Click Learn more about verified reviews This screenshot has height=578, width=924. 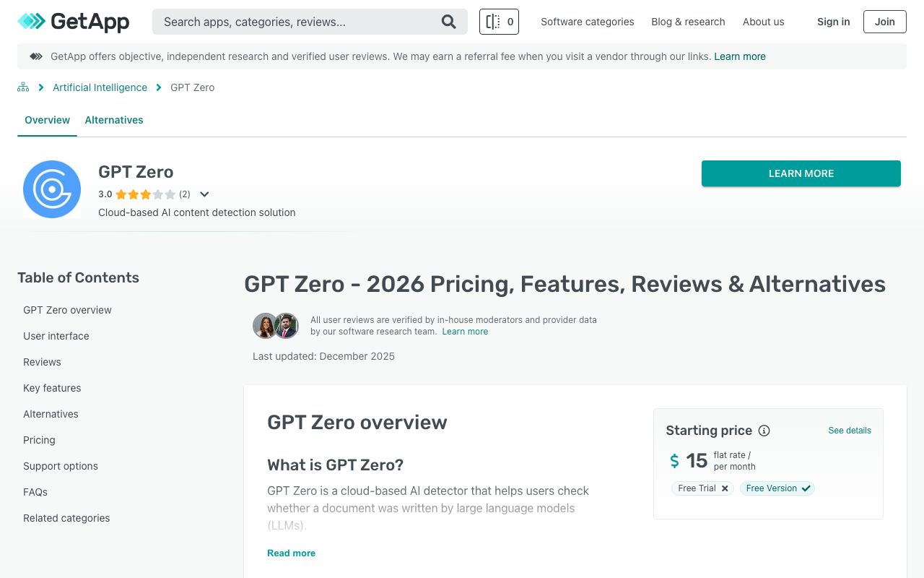465,332
